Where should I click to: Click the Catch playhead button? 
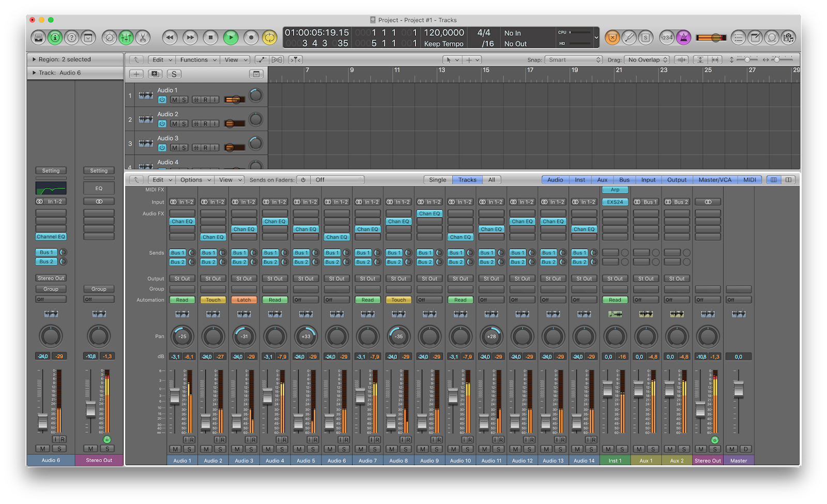(296, 60)
